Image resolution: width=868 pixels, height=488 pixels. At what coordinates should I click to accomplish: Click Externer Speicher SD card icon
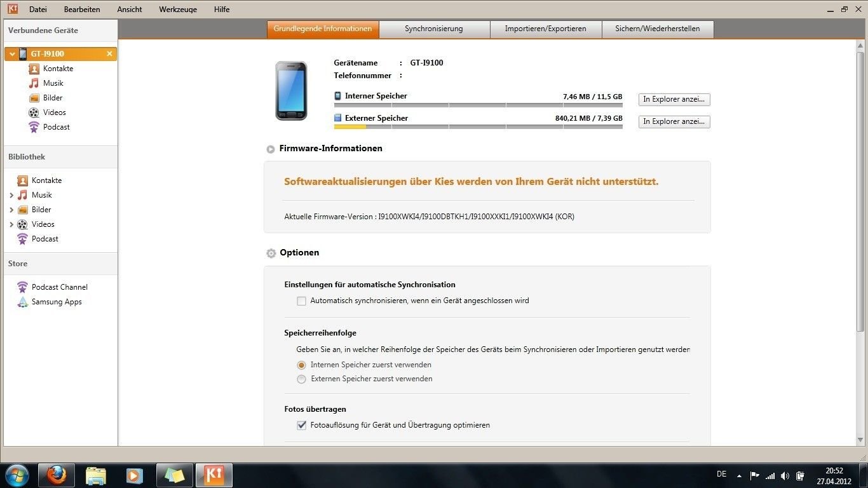pos(337,118)
